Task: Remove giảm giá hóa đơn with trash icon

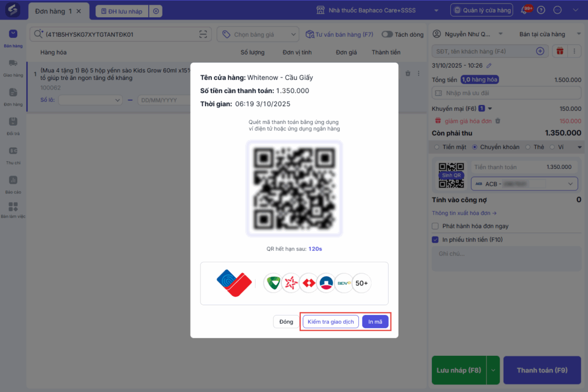Action: click(x=498, y=121)
